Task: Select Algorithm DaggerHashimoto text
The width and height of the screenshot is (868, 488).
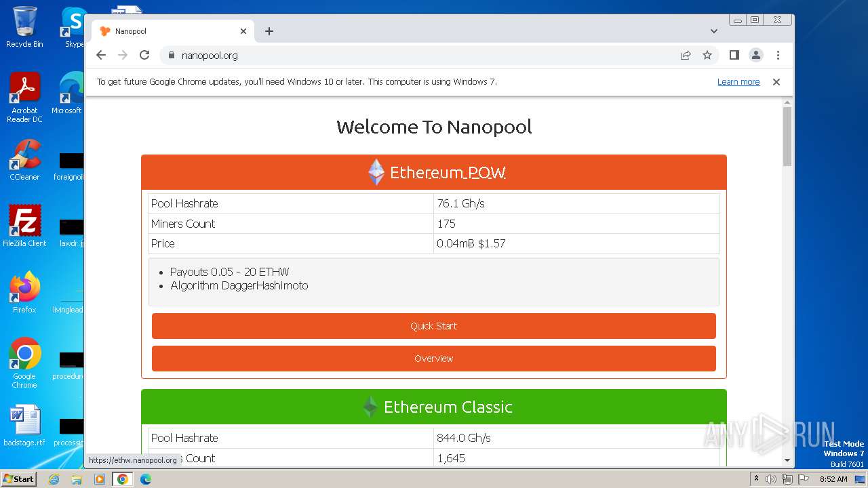Action: 239,286
